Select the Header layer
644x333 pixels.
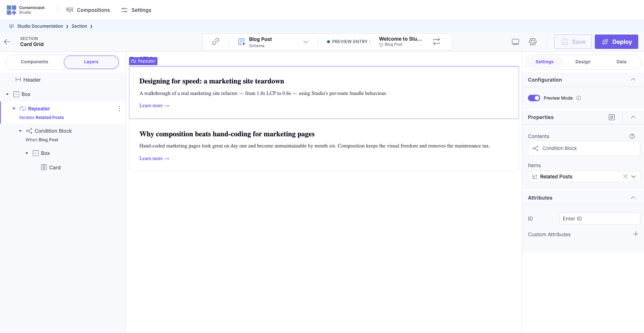pyautogui.click(x=32, y=80)
